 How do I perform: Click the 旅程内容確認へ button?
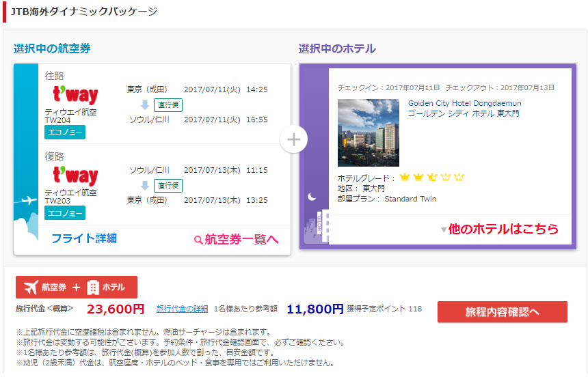[502, 312]
